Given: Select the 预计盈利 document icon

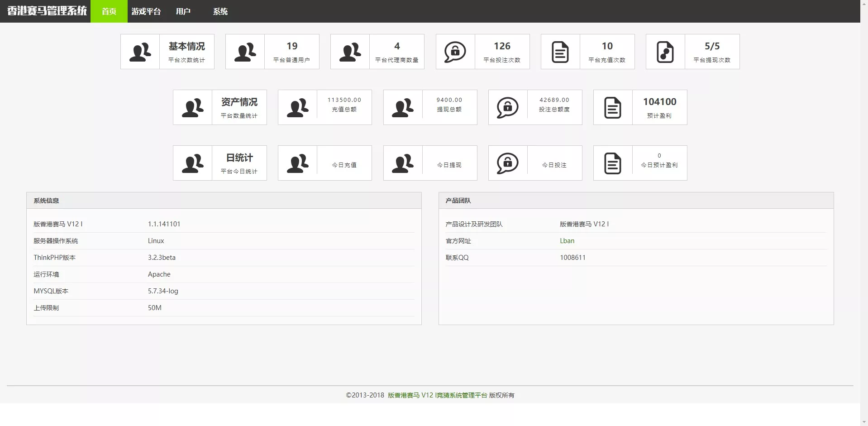Looking at the screenshot, I should coord(613,107).
